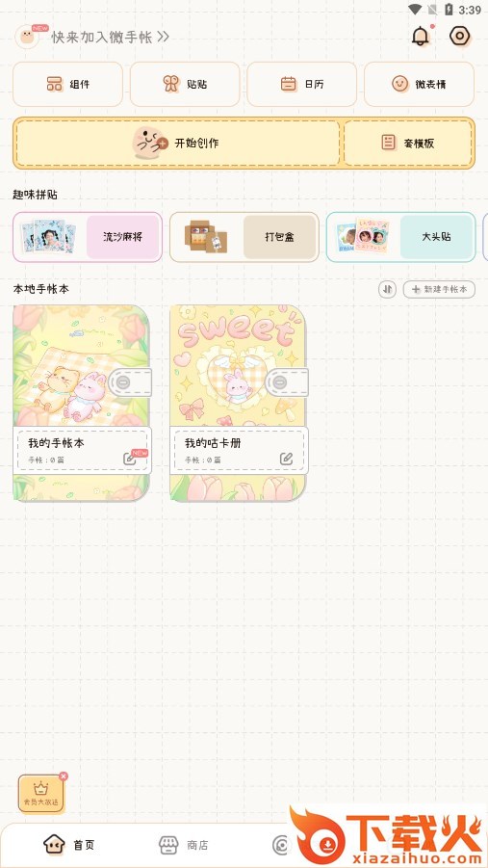Open the 会员大放送 crown icon
The image size is (488, 868).
[41, 793]
